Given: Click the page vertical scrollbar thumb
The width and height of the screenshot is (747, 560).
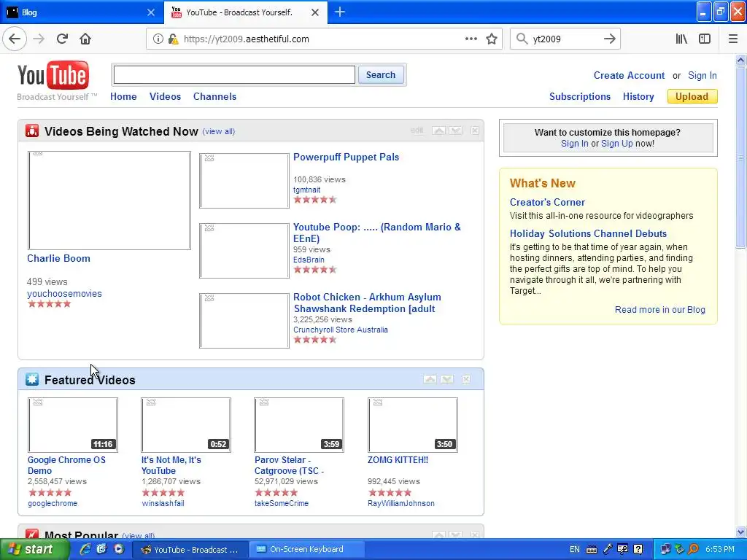Looking at the screenshot, I should click(740, 157).
